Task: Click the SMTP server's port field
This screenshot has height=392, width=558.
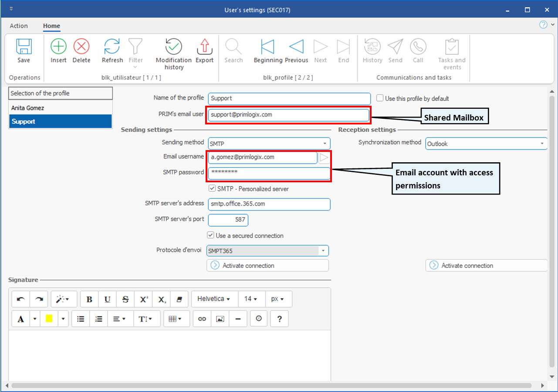Action: 228,220
